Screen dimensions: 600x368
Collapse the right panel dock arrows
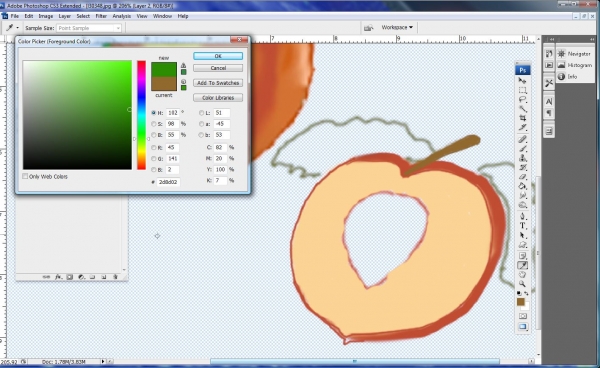click(x=592, y=39)
